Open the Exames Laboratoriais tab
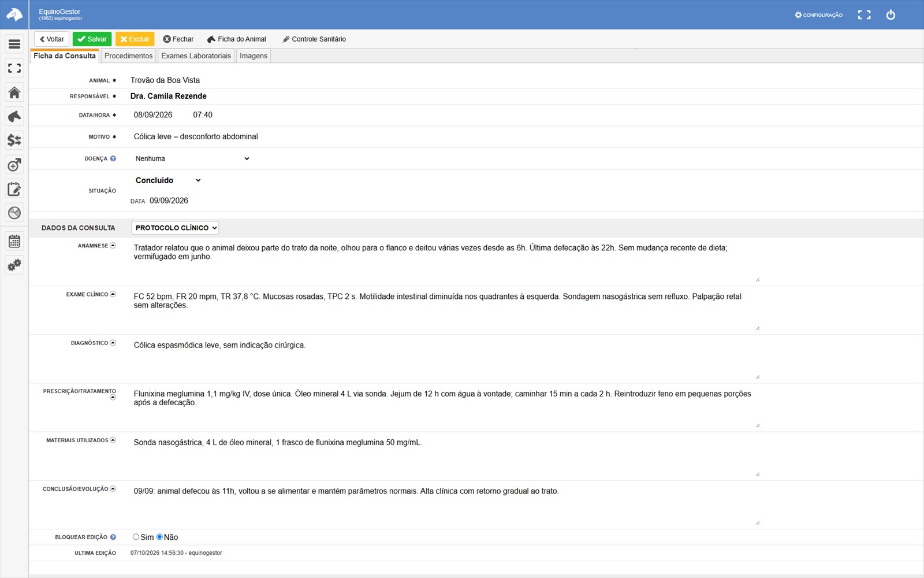The image size is (924, 578). click(x=196, y=56)
